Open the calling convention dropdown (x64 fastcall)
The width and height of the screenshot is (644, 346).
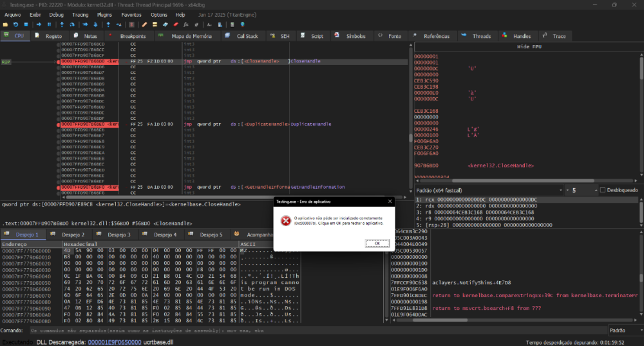(489, 191)
